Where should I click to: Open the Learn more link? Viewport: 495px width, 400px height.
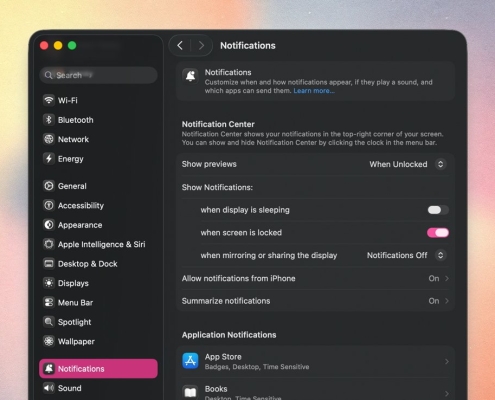tap(314, 91)
